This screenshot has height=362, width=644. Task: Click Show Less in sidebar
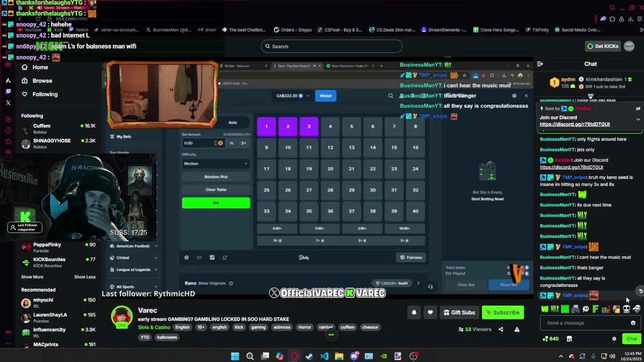click(85, 277)
